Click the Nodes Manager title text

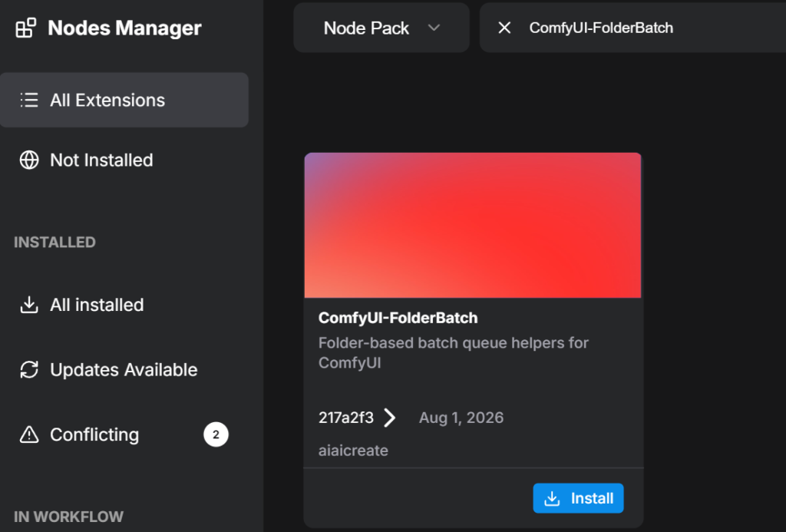[124, 28]
